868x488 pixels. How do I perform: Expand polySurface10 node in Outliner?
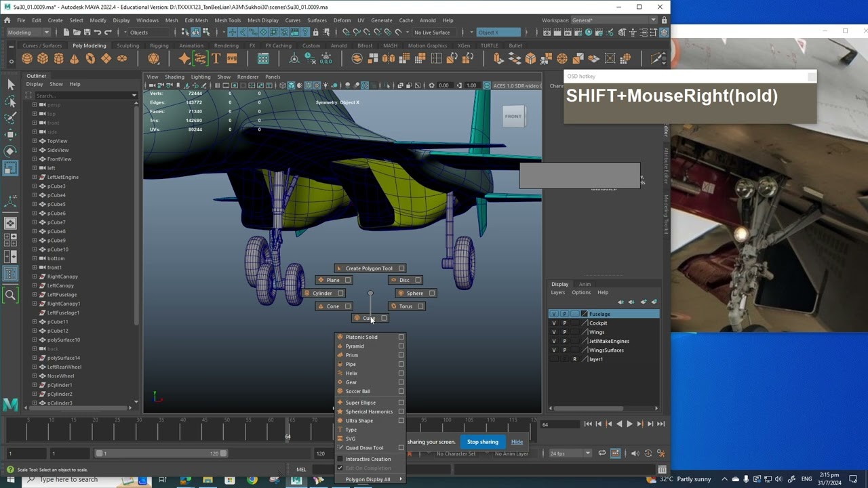pos(35,340)
